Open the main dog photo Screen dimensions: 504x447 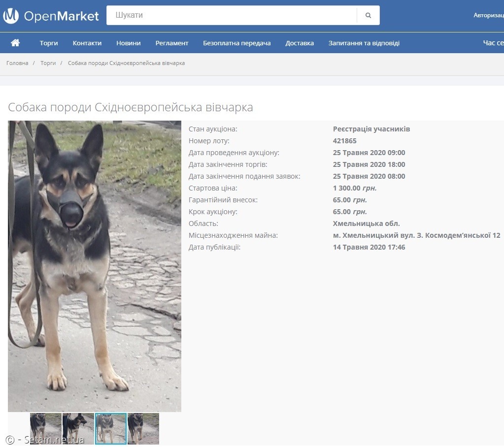coord(95,266)
